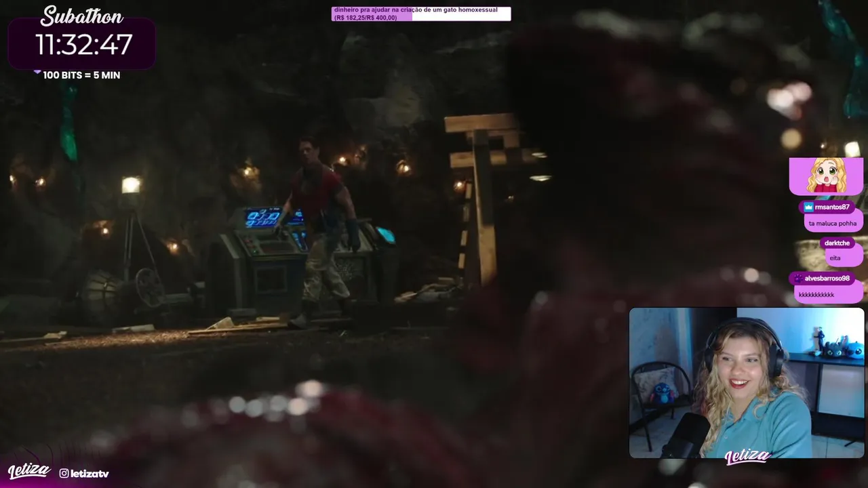Click the streamer webcam feed

coord(747,383)
